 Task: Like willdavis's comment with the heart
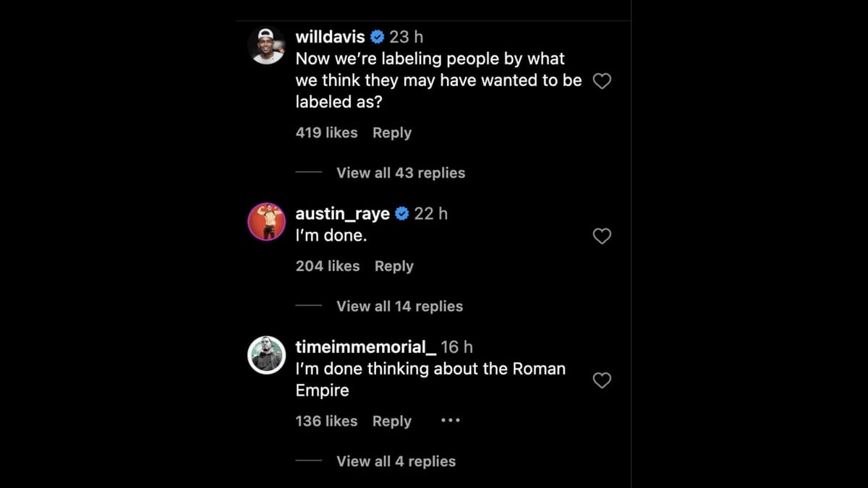602,81
